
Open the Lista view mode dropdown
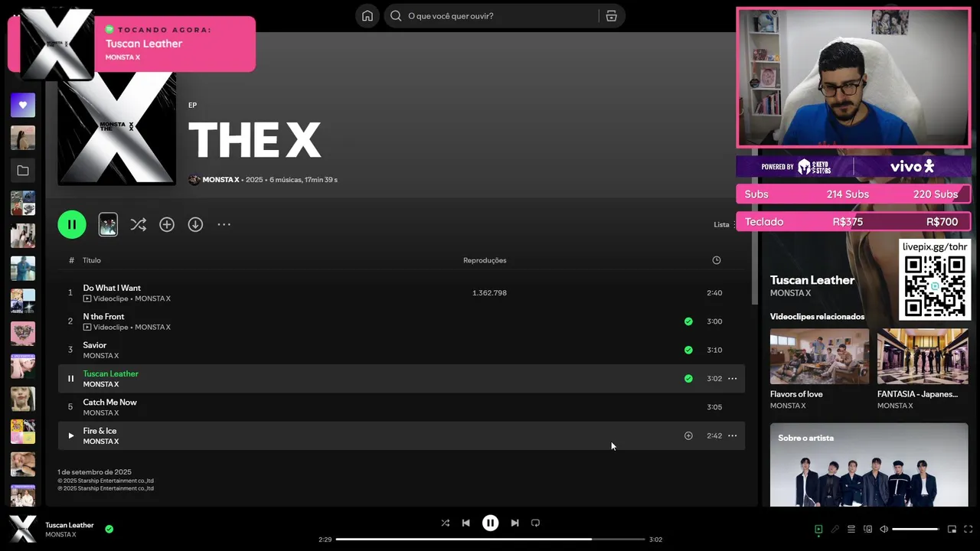tap(724, 224)
